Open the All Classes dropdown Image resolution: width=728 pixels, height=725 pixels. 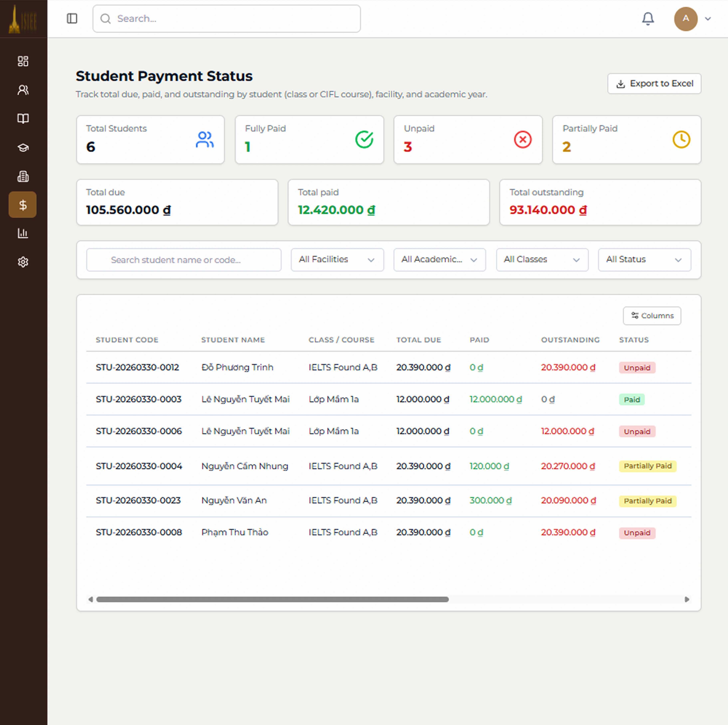click(542, 260)
